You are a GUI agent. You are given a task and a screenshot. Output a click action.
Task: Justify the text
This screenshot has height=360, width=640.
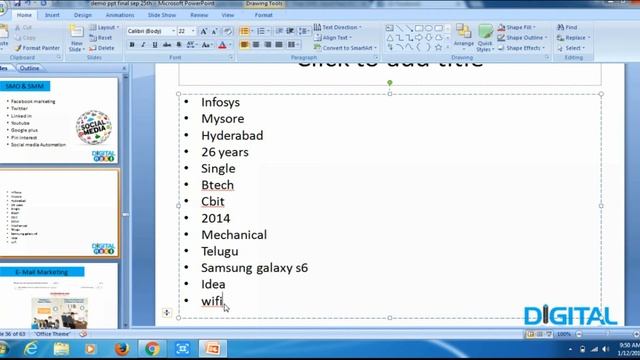[x=279, y=44]
